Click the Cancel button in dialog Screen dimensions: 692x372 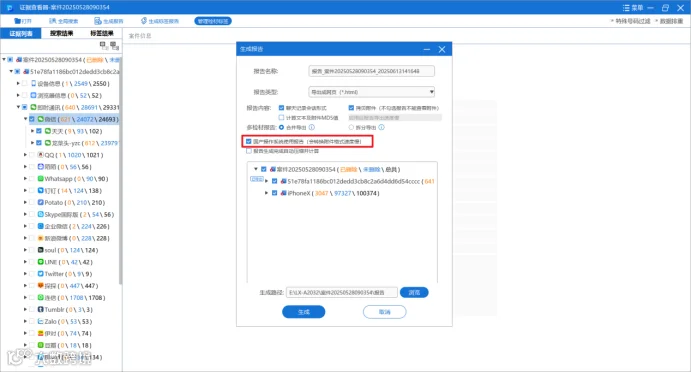point(384,312)
